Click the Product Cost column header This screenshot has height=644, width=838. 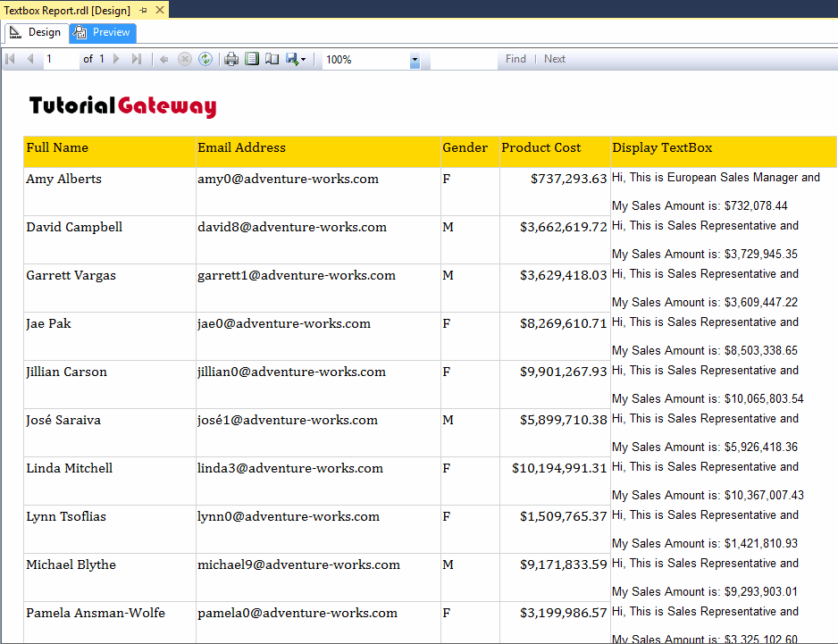pyautogui.click(x=555, y=152)
